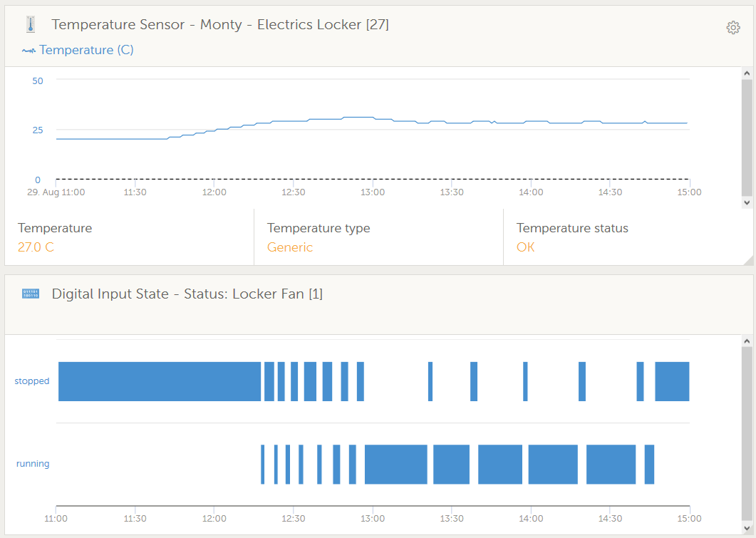The width and height of the screenshot is (756, 538).
Task: Click down arrow of Locker Fan scrollbar
Action: tap(746, 528)
